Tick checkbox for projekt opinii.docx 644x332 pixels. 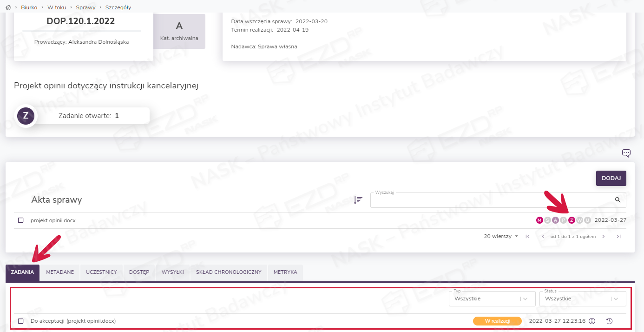20,220
